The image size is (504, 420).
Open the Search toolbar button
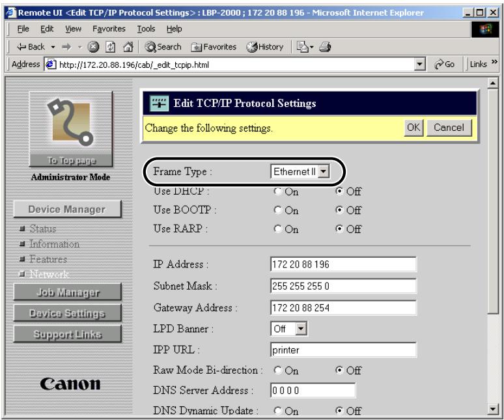click(x=163, y=47)
